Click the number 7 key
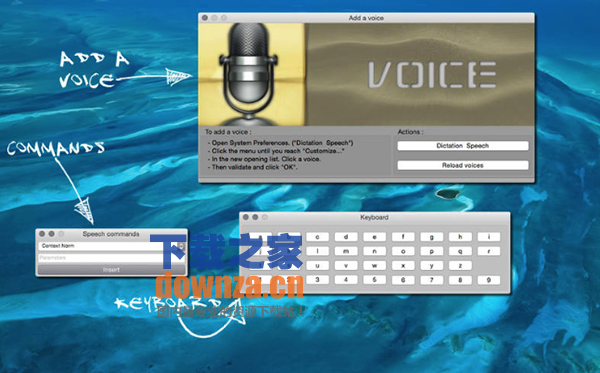 click(432, 280)
